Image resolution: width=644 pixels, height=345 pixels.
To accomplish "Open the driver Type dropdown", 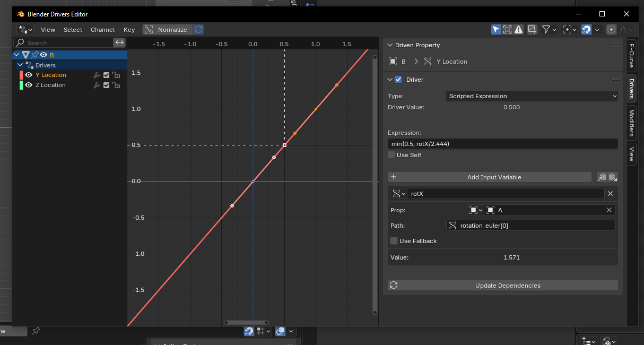I will point(532,96).
